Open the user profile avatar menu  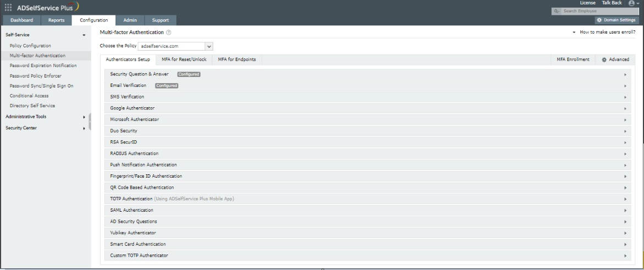point(634,3)
